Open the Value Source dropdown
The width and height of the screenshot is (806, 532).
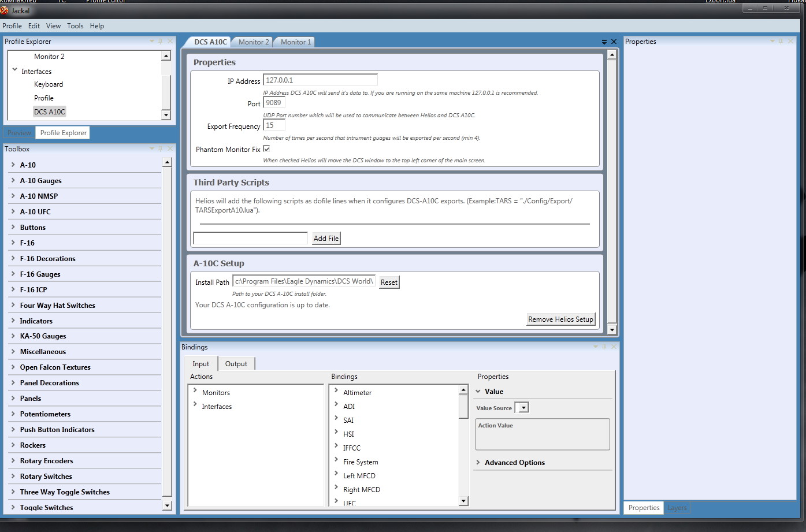coord(523,408)
